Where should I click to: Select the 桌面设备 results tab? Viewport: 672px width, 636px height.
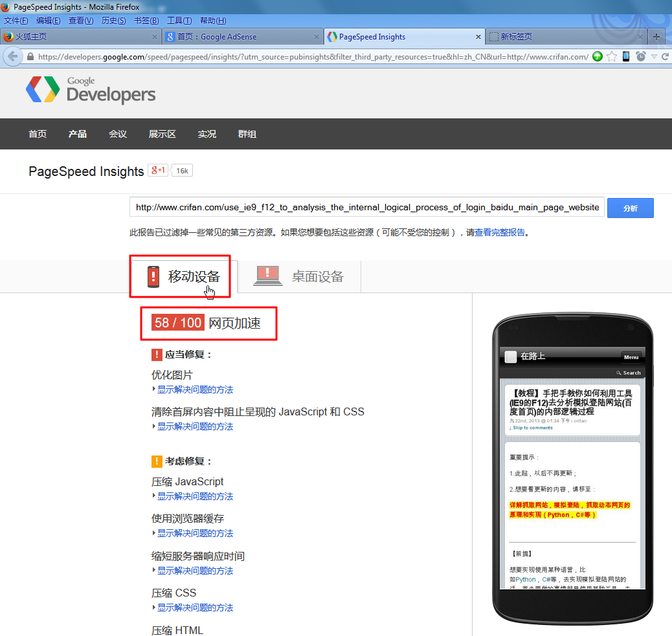299,277
